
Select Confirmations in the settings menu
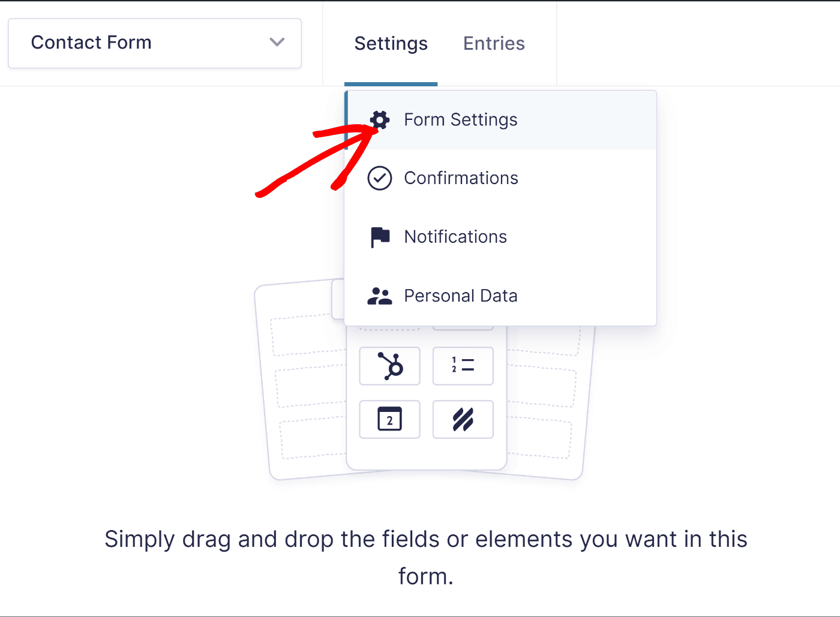[461, 177]
